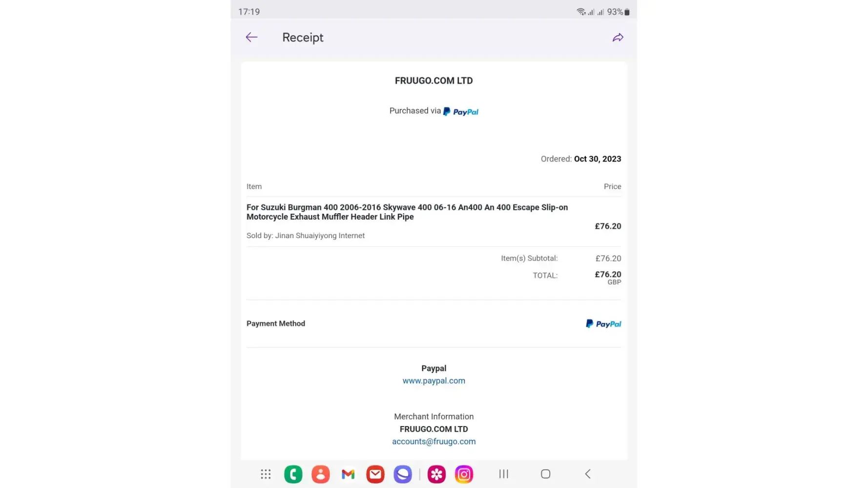Go back from the Receipt screen

pos(251,38)
